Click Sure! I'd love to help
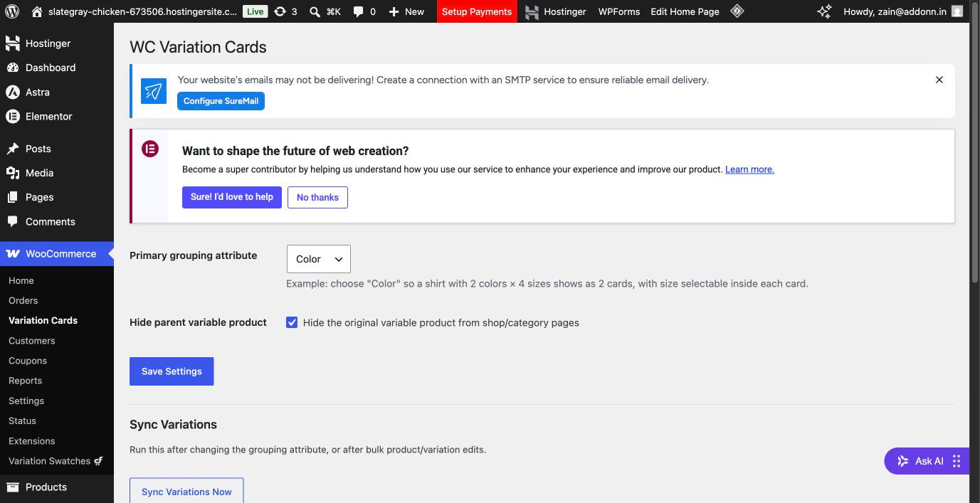This screenshot has width=980, height=503. 232,197
